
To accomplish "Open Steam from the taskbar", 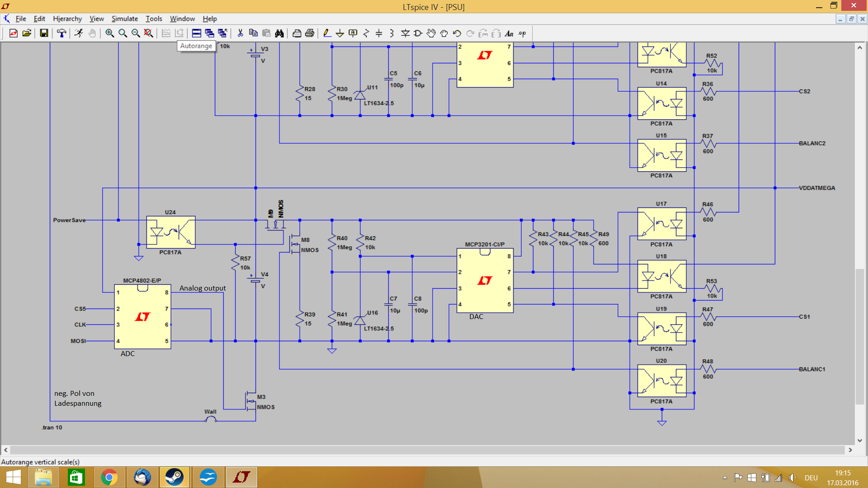I will (x=175, y=477).
